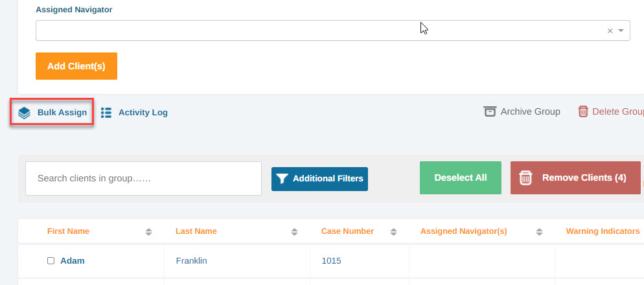Image resolution: width=644 pixels, height=285 pixels.
Task: Open client Adam's name link
Action: tap(73, 261)
